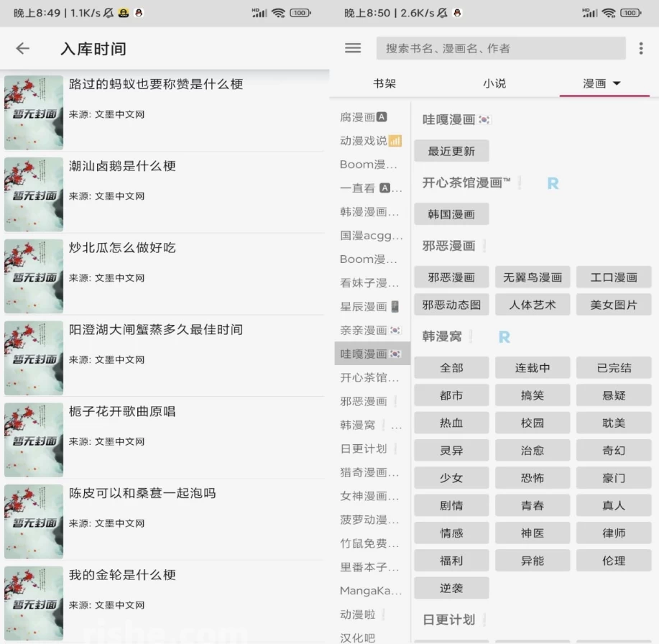Choose the 悬疑 genre tag
This screenshot has height=644, width=659.
pos(614,395)
